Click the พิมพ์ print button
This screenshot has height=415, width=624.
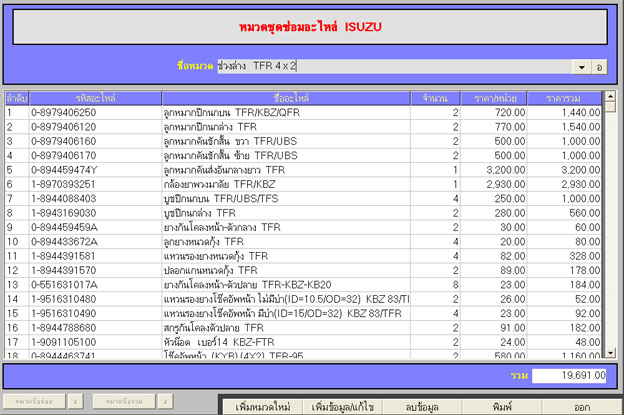[x=501, y=407]
